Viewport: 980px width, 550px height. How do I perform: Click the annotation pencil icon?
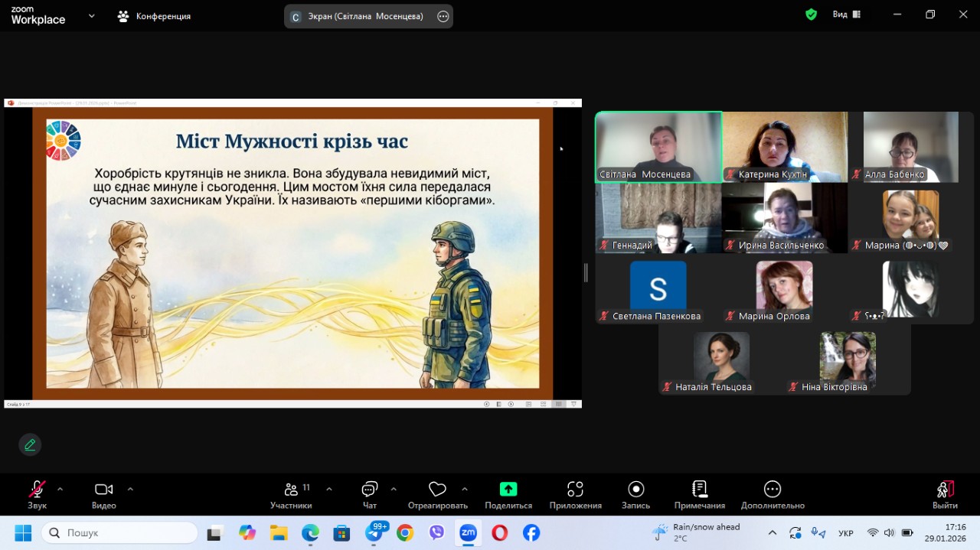[30, 444]
